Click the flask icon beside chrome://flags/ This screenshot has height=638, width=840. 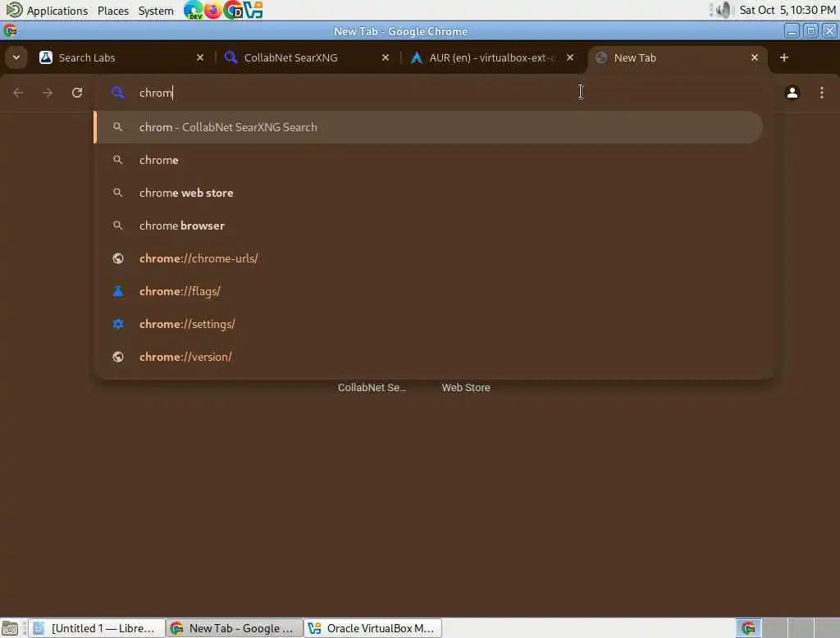coord(118,291)
